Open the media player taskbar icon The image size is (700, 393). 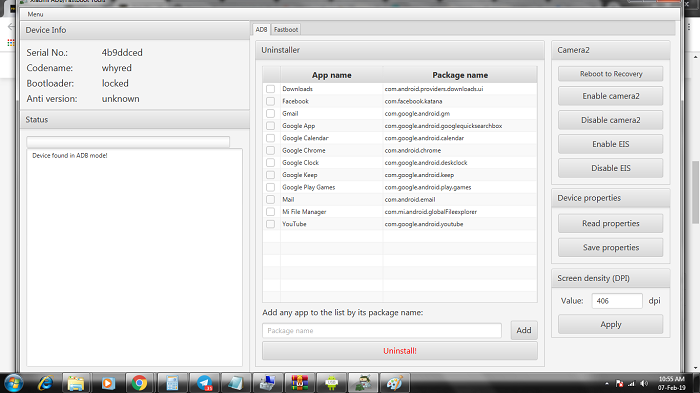[x=108, y=383]
